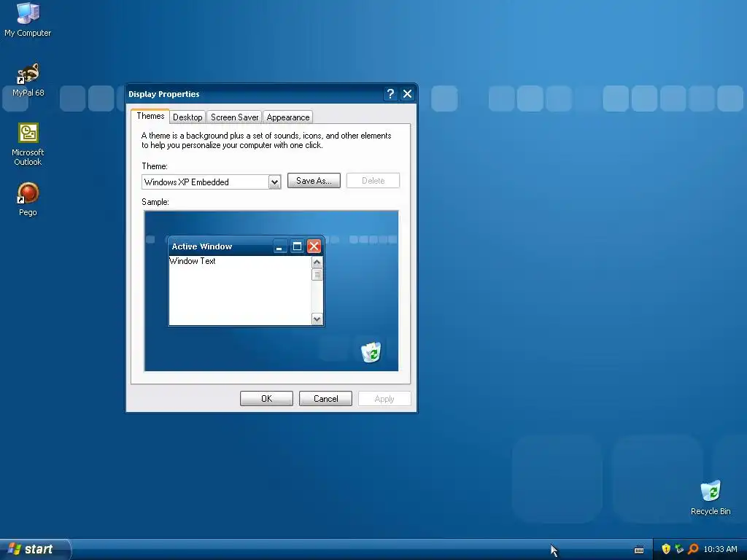Image resolution: width=747 pixels, height=560 pixels.
Task: Click the Window Text sample text
Action: tap(193, 261)
